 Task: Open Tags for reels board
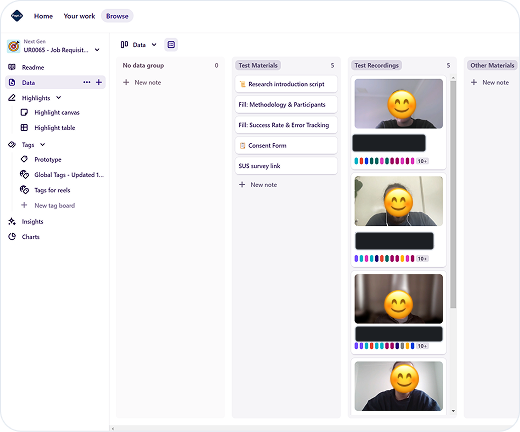(x=52, y=190)
